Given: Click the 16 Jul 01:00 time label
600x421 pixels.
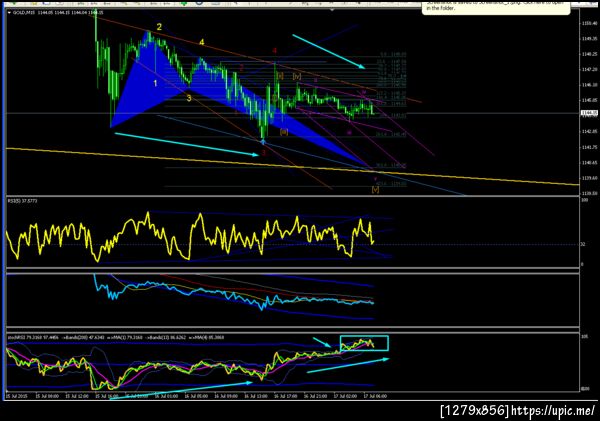Looking at the screenshot, I should pyautogui.click(x=166, y=397).
